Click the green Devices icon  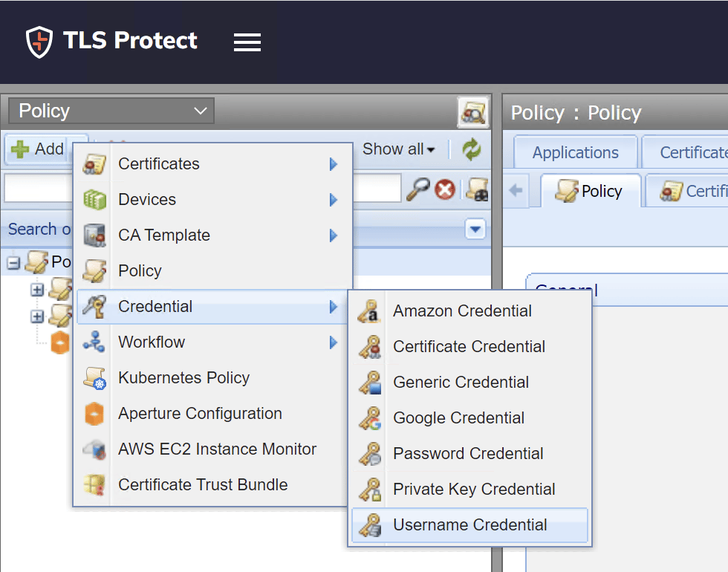point(94,200)
